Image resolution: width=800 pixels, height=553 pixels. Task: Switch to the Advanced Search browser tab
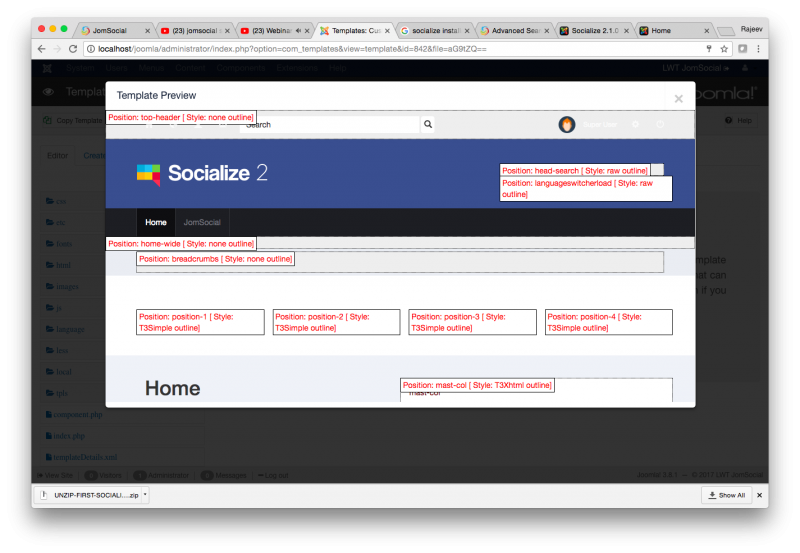point(515,31)
